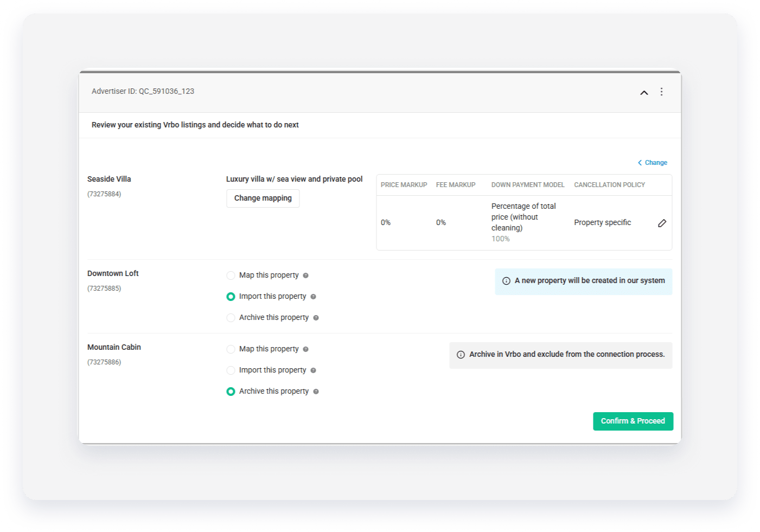This screenshot has height=532, width=760.
Task: Click help icon beside Mountain Cabin Map option
Action: point(305,349)
